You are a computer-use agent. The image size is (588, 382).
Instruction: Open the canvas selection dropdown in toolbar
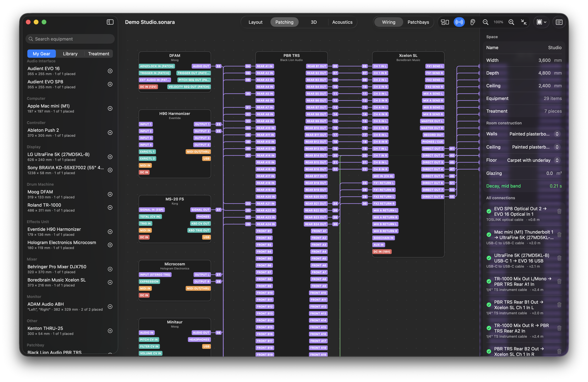[x=541, y=22]
